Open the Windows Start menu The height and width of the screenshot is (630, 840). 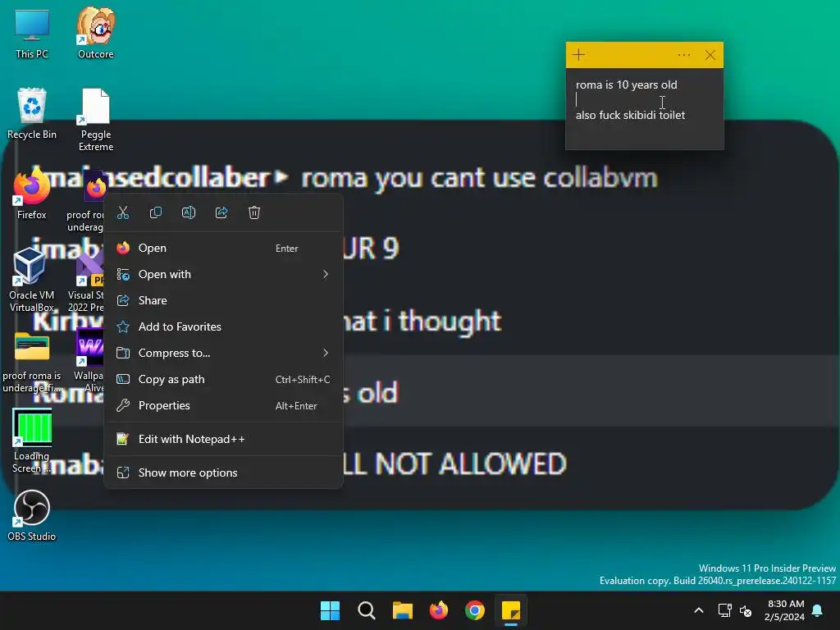point(330,610)
